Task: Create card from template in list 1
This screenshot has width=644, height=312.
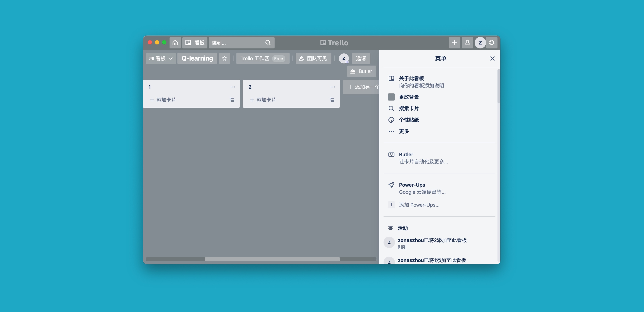Action: (x=232, y=100)
